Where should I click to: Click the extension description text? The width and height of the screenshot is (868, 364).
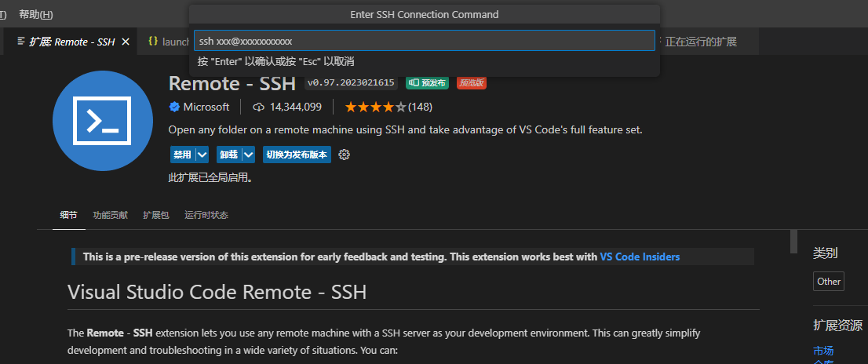click(405, 130)
